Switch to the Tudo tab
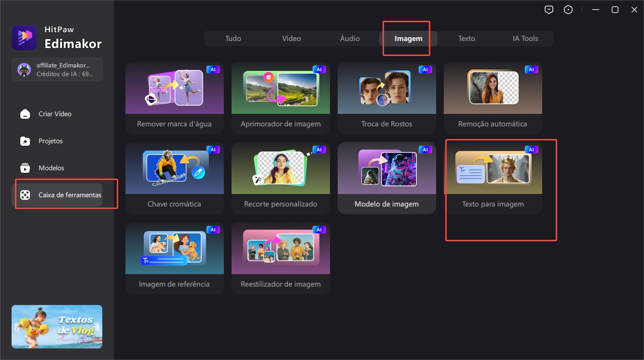The height and width of the screenshot is (360, 644). [233, 39]
